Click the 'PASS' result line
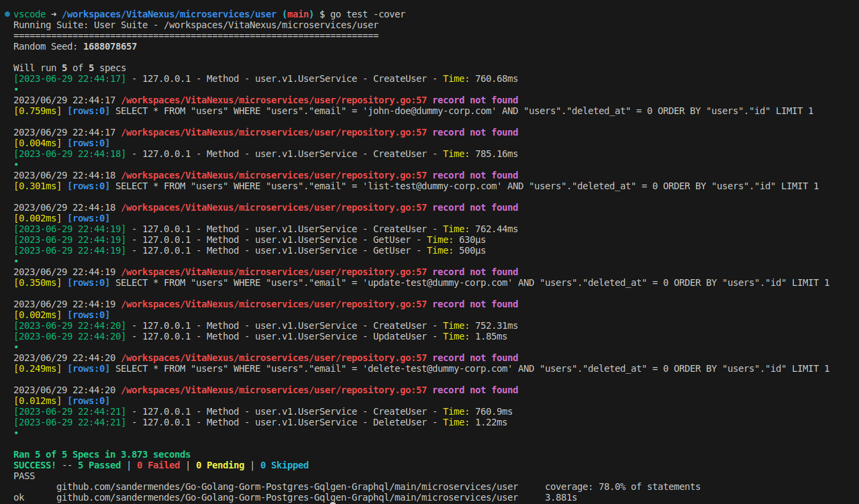The width and height of the screenshot is (859, 504). tap(24, 476)
